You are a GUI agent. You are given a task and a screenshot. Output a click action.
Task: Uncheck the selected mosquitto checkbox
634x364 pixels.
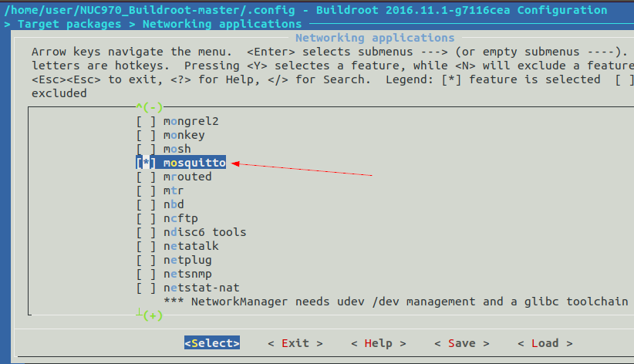(146, 163)
